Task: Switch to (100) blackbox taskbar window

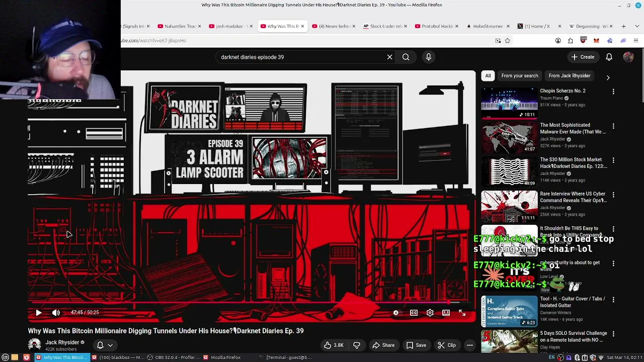Action: click(x=118, y=357)
